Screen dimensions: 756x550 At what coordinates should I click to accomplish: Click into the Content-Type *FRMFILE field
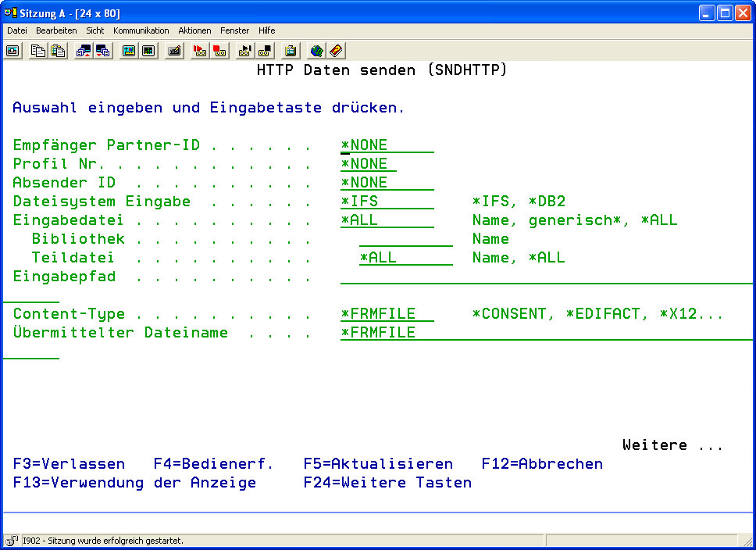pos(387,314)
